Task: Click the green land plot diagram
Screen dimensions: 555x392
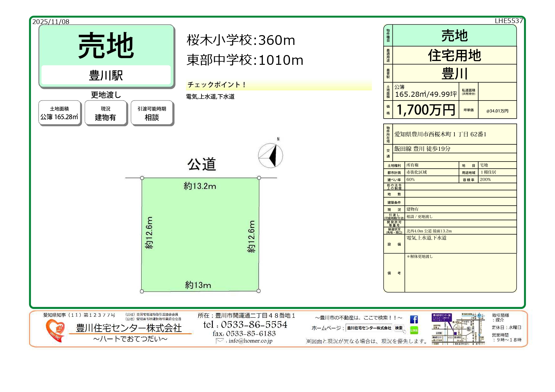Action: point(200,234)
